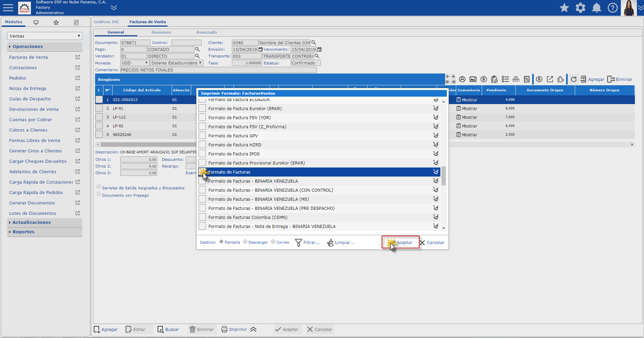This screenshot has height=338, width=644.
Task: Select Pantalla destination radio button
Action: click(221, 242)
